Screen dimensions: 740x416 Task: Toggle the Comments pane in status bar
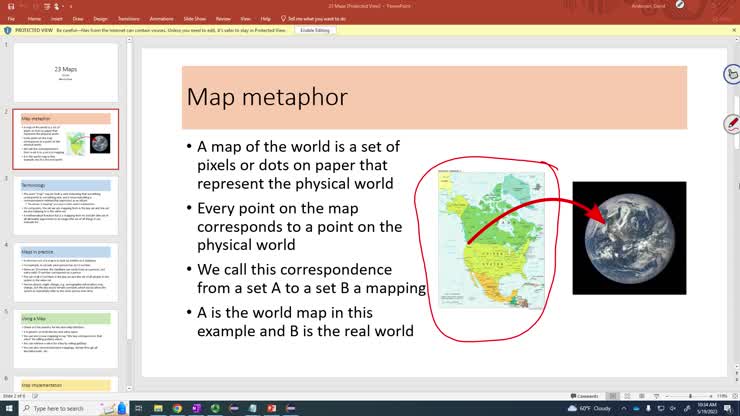point(584,396)
